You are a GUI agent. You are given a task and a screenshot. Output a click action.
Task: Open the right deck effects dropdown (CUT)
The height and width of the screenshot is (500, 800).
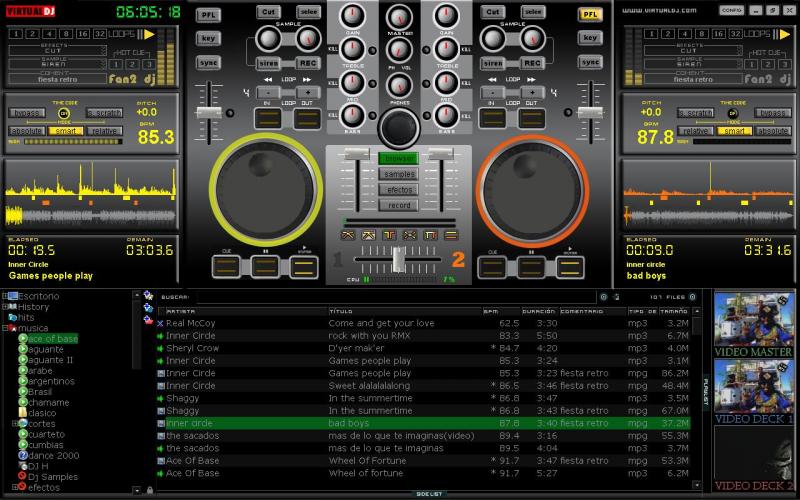click(692, 50)
